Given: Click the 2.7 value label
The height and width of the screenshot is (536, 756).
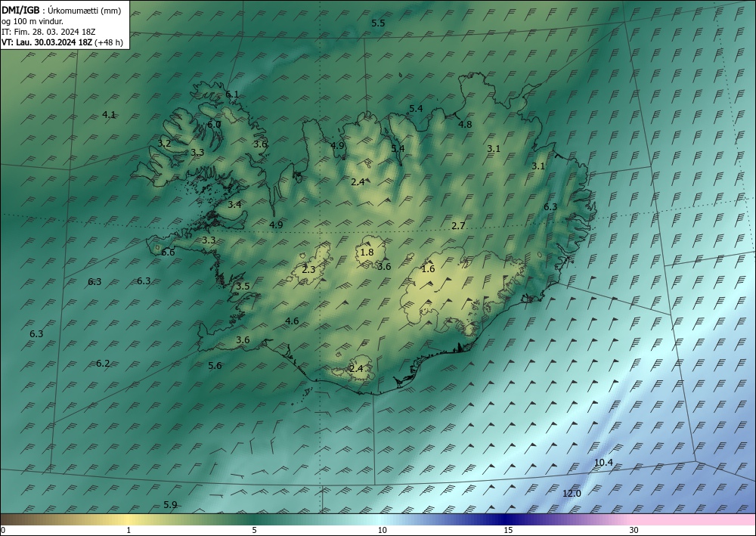Looking at the screenshot, I should 459,225.
